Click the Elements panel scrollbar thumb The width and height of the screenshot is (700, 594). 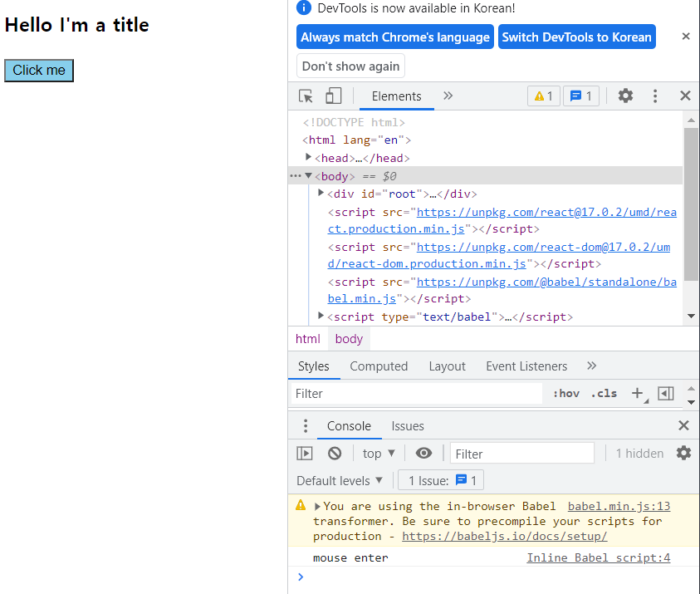point(691,204)
